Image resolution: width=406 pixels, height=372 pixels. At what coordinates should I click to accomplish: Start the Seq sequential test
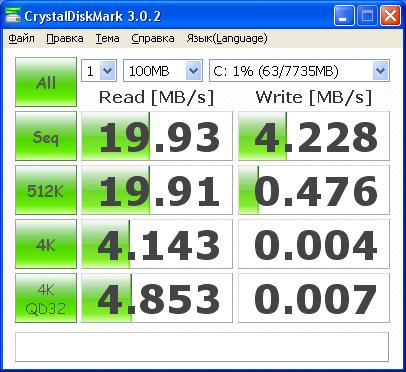pyautogui.click(x=46, y=136)
